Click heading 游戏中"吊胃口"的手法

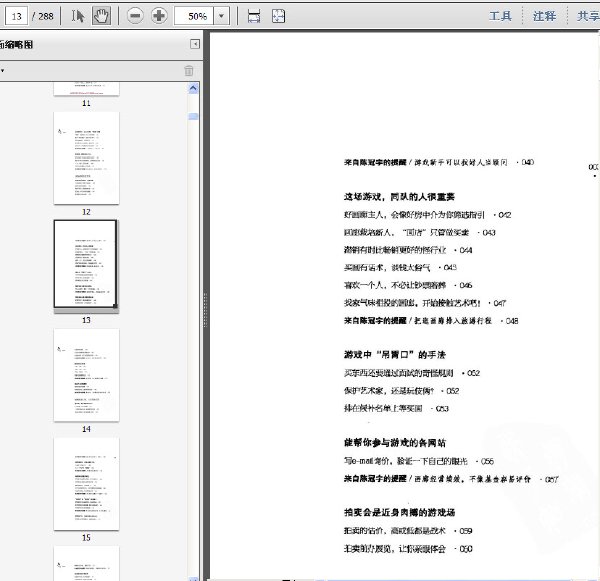tap(395, 355)
